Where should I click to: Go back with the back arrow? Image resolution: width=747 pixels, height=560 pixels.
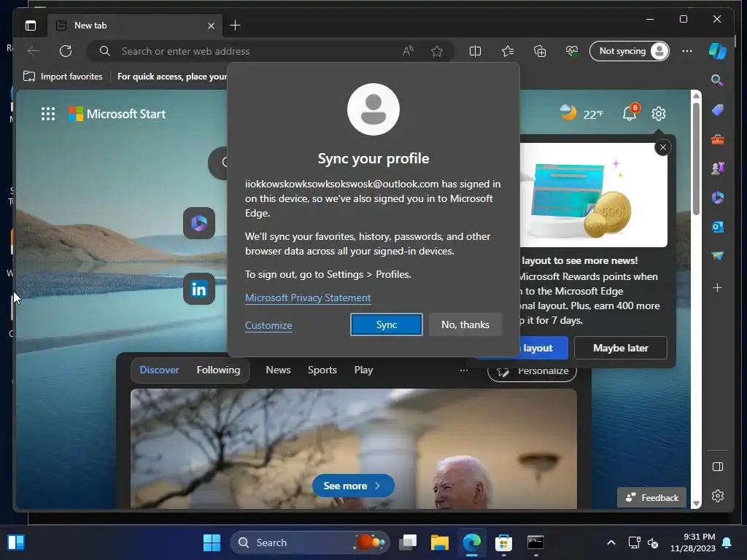point(34,51)
